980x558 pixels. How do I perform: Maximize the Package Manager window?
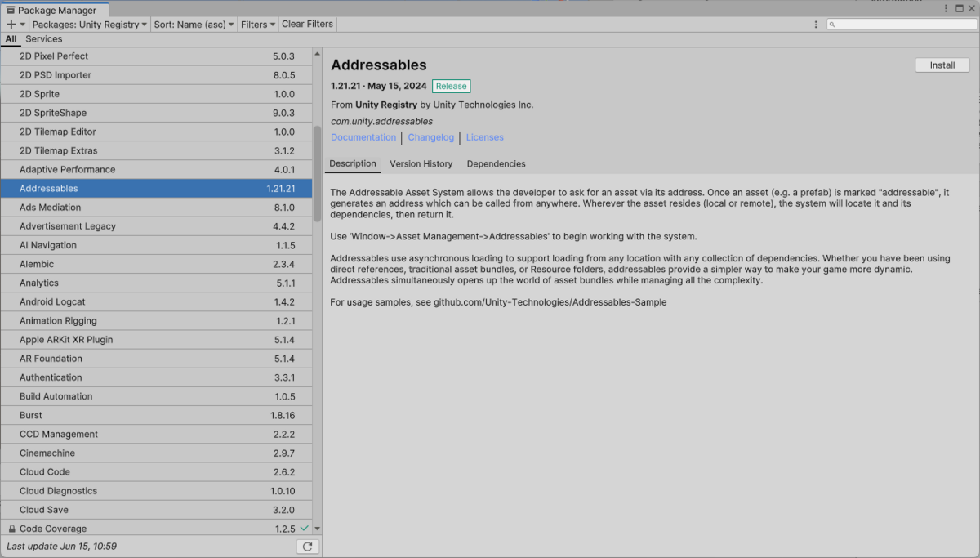pos(958,7)
